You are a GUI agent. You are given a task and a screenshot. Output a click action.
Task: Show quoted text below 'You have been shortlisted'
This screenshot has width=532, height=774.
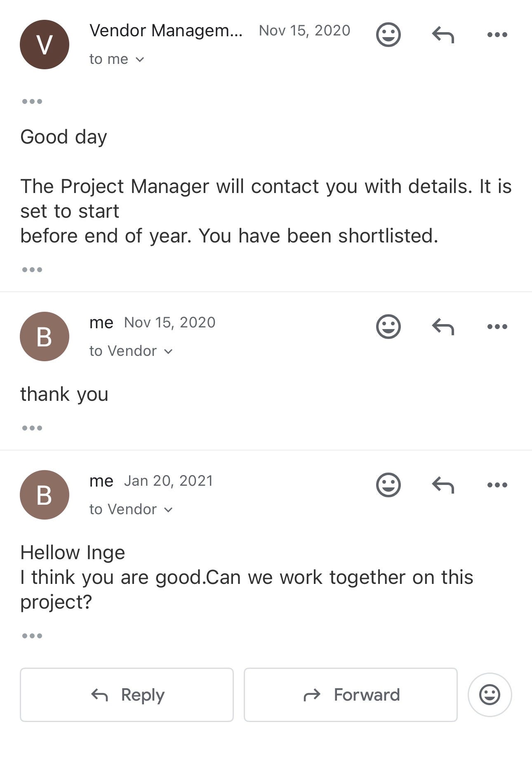point(32,270)
